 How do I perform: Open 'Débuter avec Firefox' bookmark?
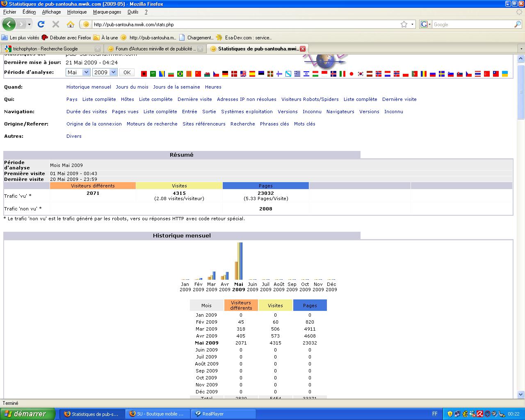click(66, 37)
